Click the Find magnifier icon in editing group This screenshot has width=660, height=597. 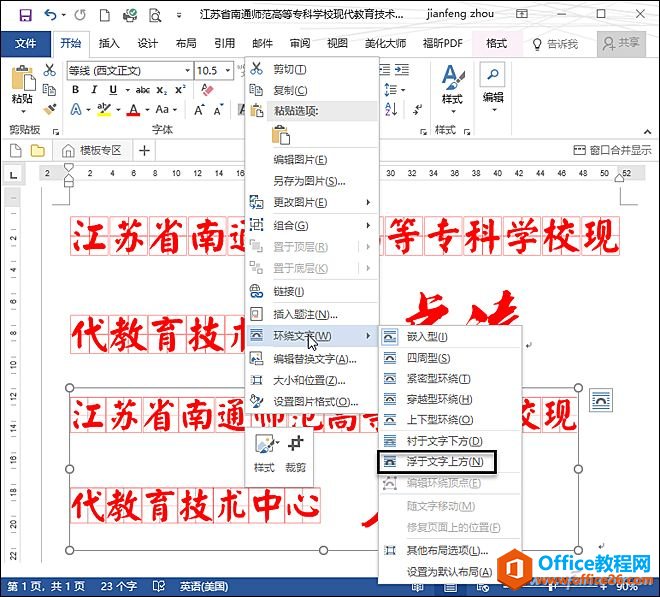click(x=492, y=75)
